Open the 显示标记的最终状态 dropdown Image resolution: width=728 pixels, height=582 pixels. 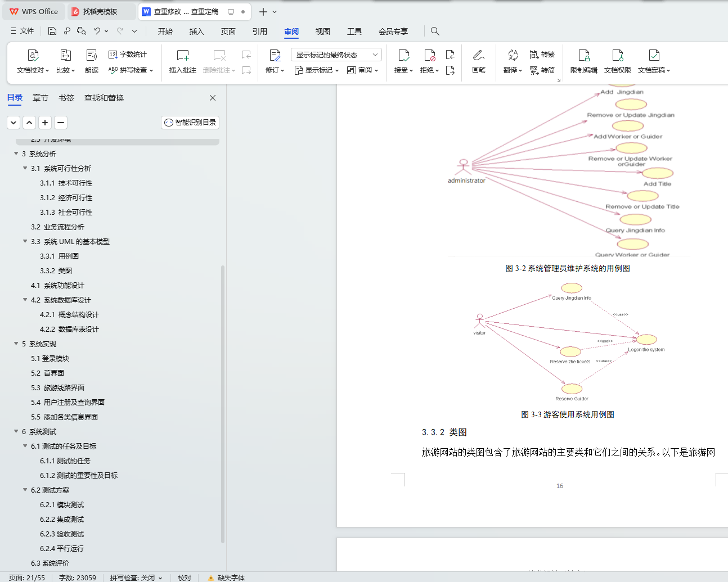pos(336,55)
